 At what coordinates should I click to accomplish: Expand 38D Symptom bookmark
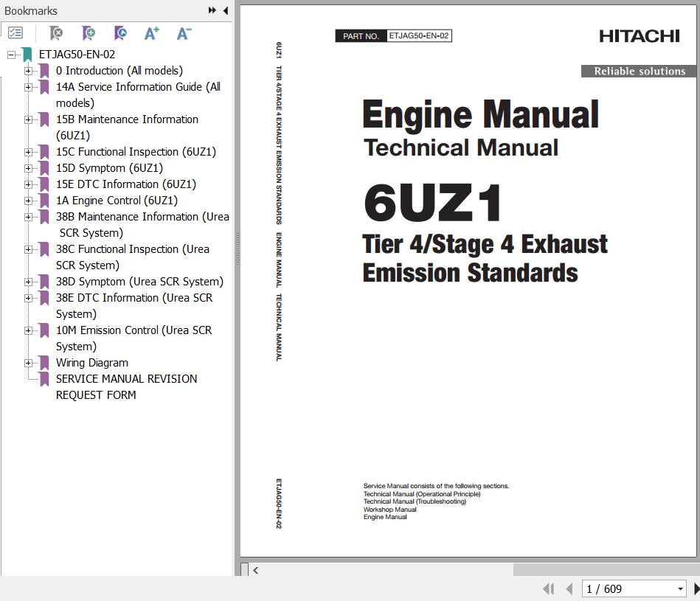point(28,282)
